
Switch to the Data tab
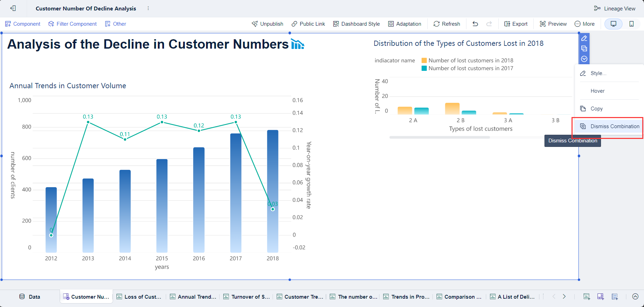30,297
